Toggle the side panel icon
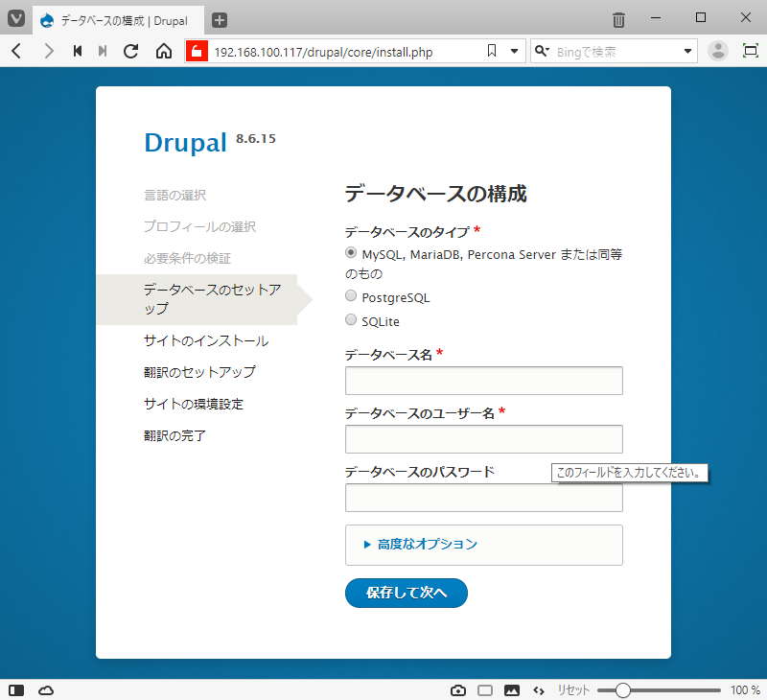The height and width of the screenshot is (700, 767). click(x=16, y=690)
